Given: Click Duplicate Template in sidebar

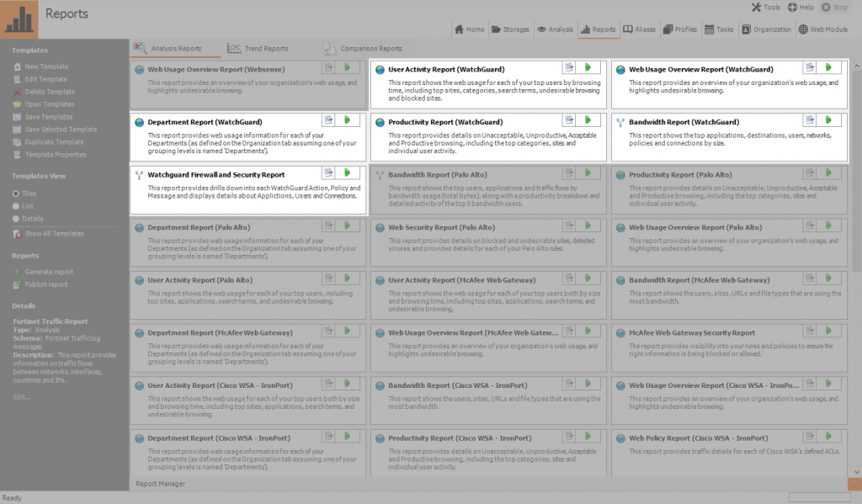Looking at the screenshot, I should (x=48, y=142).
